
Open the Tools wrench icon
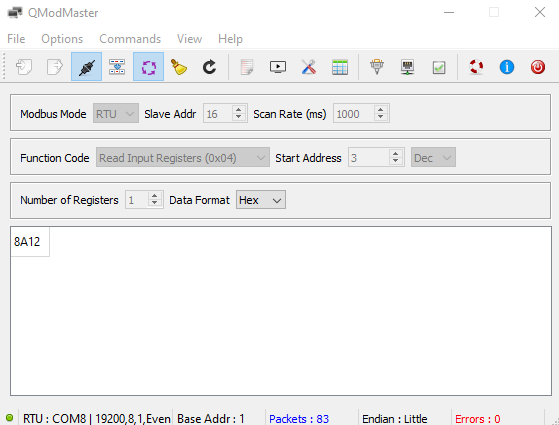(x=309, y=67)
